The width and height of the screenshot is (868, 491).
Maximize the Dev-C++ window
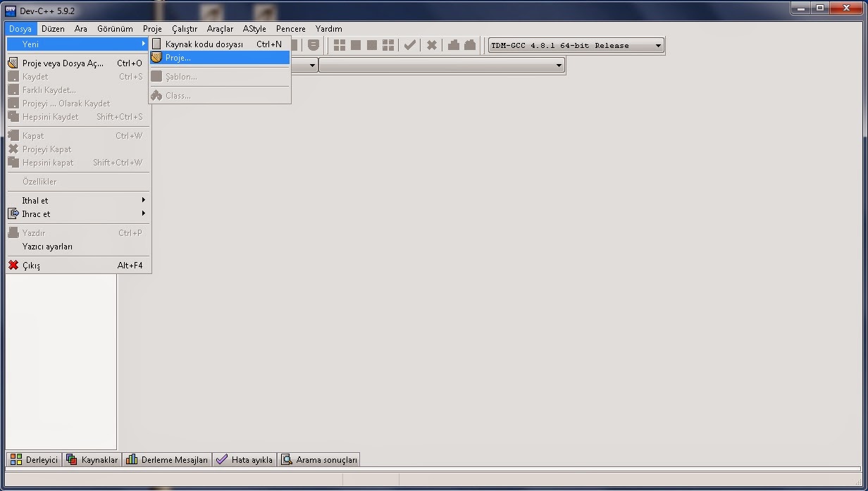819,8
